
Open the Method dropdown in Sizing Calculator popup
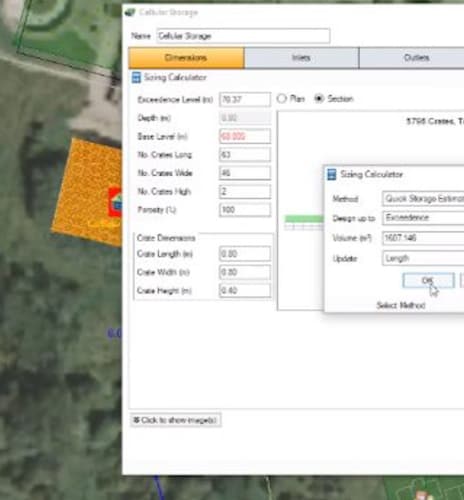pos(423,199)
